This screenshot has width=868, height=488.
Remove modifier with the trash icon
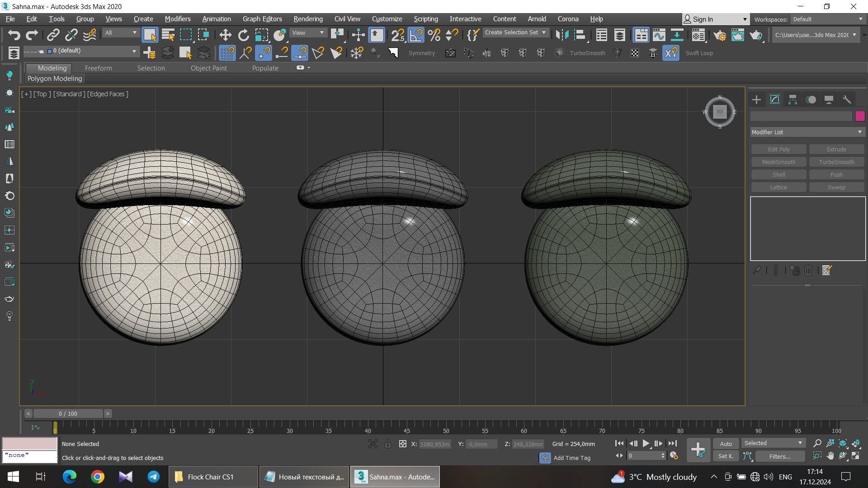(x=808, y=271)
